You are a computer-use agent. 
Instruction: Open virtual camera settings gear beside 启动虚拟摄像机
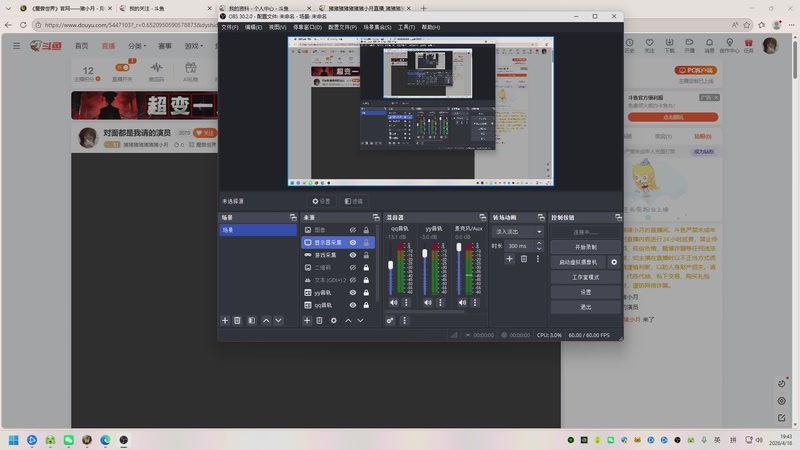point(614,262)
